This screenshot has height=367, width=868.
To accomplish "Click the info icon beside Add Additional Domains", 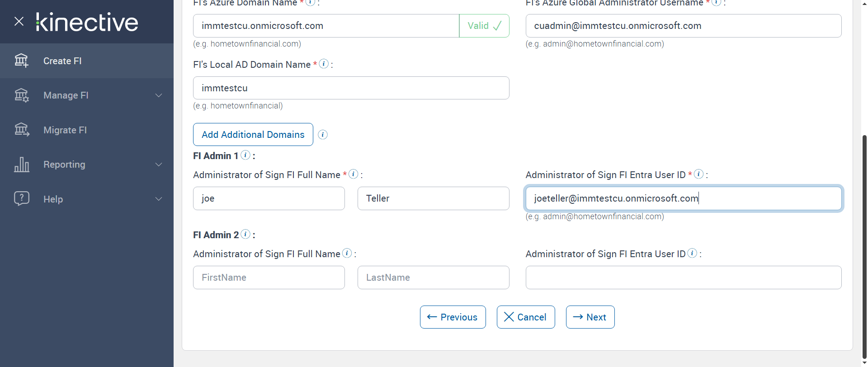I will (x=323, y=135).
